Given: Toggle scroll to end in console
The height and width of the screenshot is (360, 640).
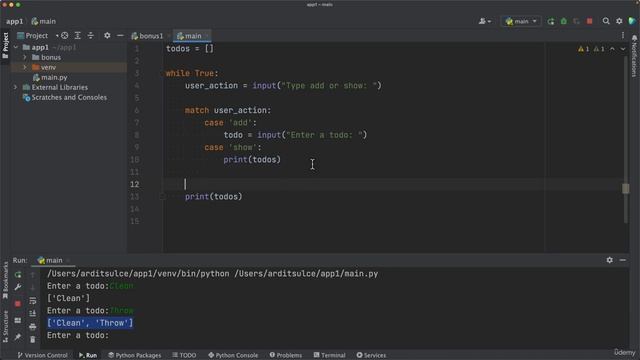Looking at the screenshot, I should (x=33, y=313).
